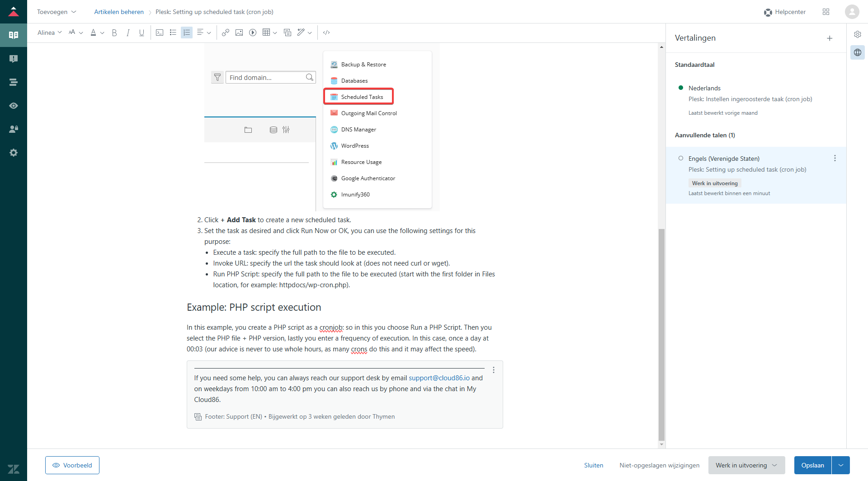
Task: Open the Helpcenter link
Action: pos(785,12)
